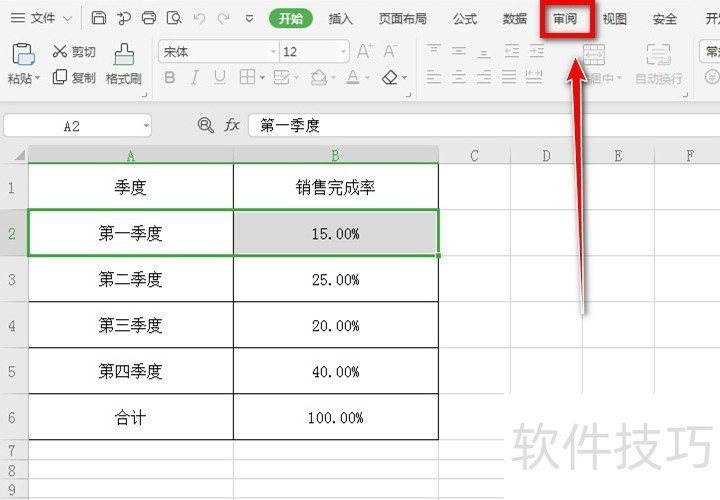
Task: Click the fill color bucket icon
Action: click(318, 77)
